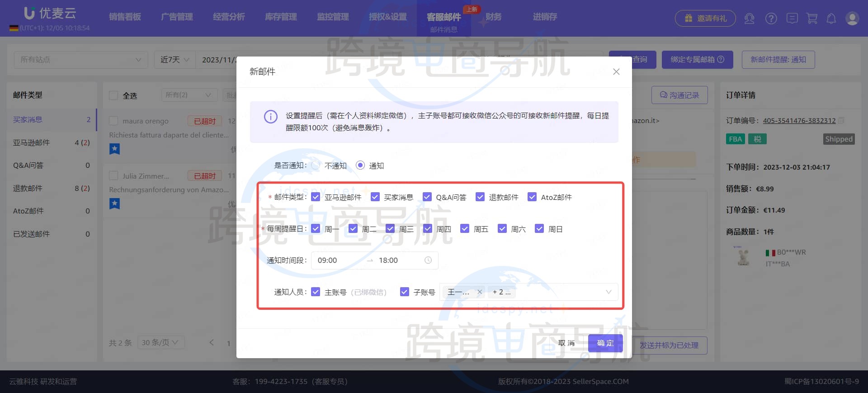Image resolution: width=868 pixels, height=393 pixels.
Task: Select the 通知 radio option
Action: click(x=360, y=166)
